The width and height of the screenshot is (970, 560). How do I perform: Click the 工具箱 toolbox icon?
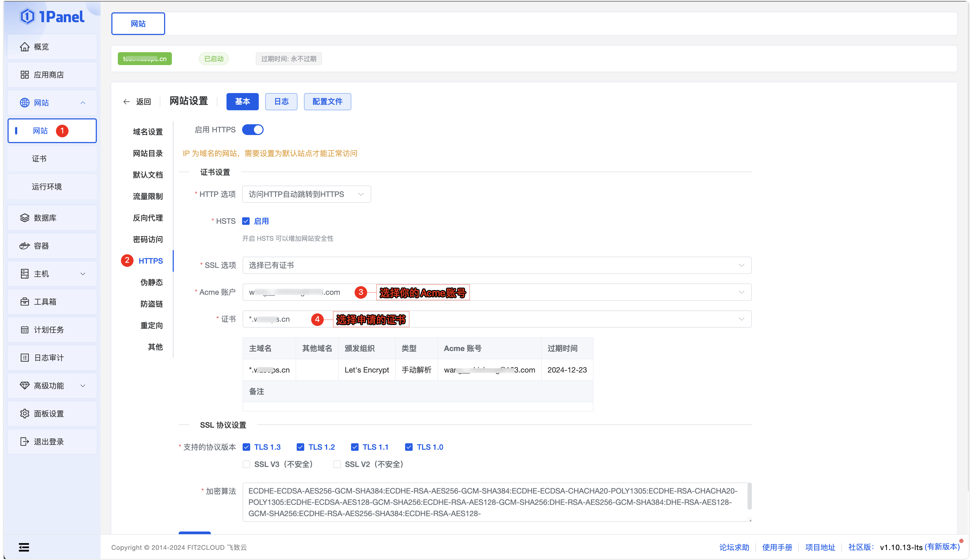point(25,302)
